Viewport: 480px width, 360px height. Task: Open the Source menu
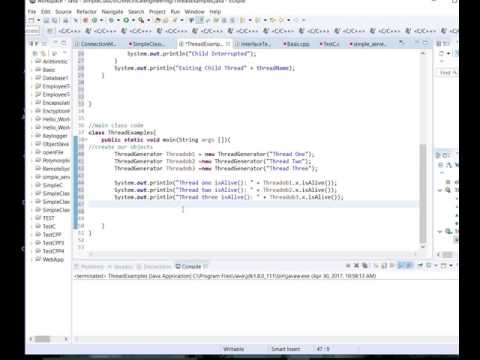(x=63, y=12)
